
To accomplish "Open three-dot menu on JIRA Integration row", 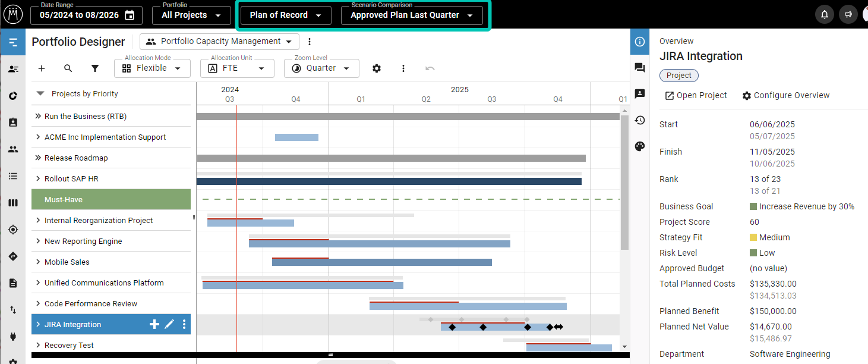I will [x=184, y=324].
